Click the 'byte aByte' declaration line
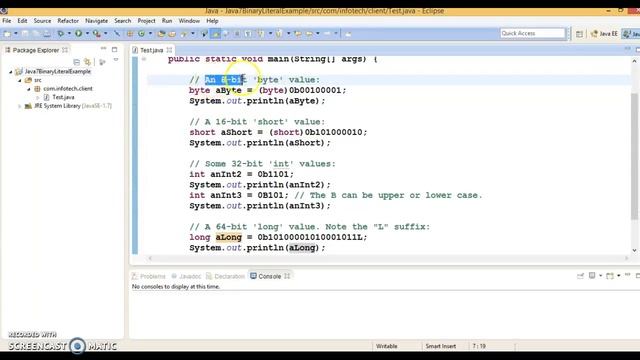Image resolution: width=640 pixels, height=360 pixels. 267,90
